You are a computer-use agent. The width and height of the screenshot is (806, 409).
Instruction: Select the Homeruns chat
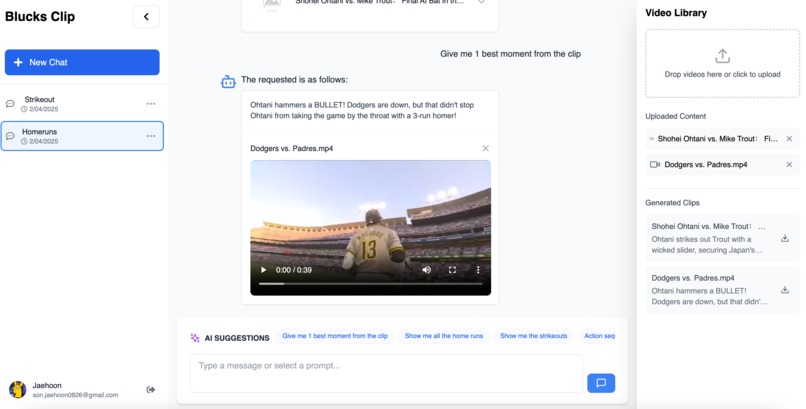(82, 136)
